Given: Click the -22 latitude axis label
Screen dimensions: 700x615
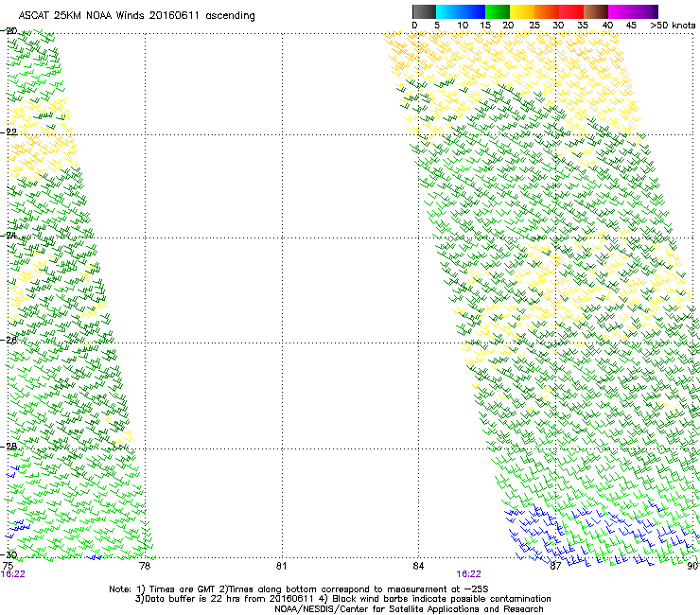Looking at the screenshot, I should tap(9, 132).
